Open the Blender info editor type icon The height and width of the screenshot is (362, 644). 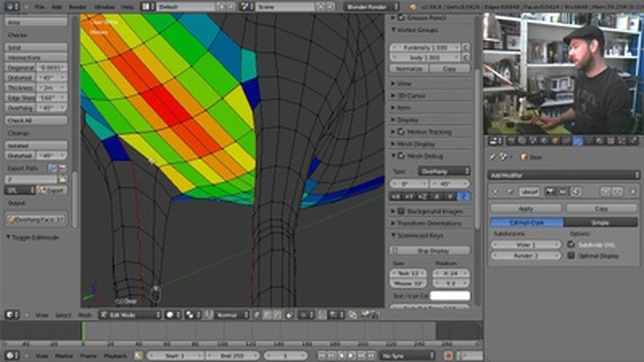[11, 7]
